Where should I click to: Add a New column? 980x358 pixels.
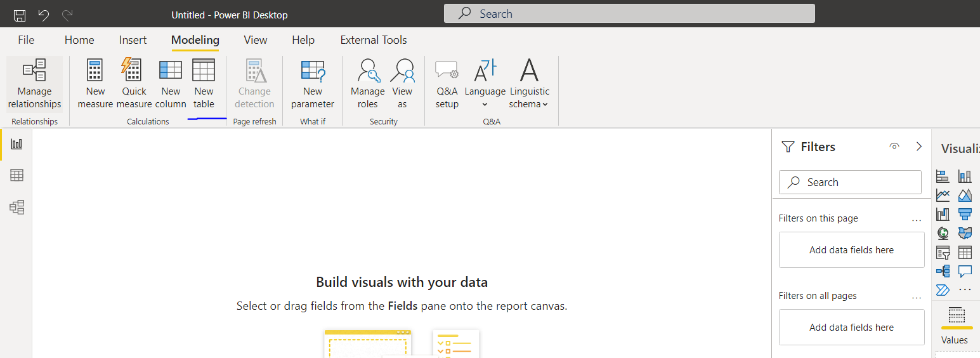coord(171,84)
